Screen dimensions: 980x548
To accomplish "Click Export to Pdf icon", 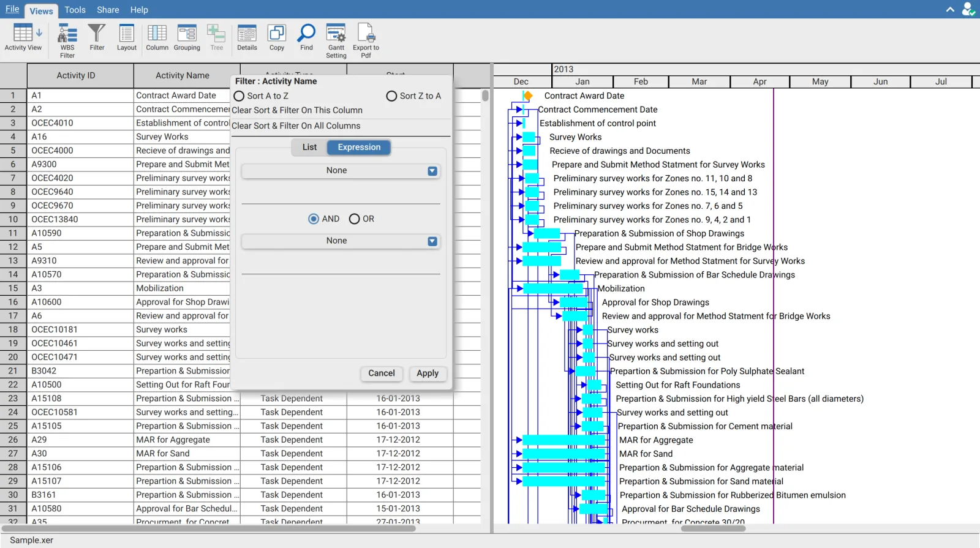I will pyautogui.click(x=366, y=40).
